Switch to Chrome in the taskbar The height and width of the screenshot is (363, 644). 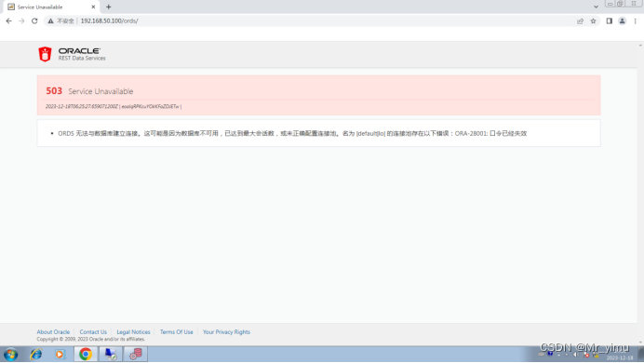(x=86, y=354)
